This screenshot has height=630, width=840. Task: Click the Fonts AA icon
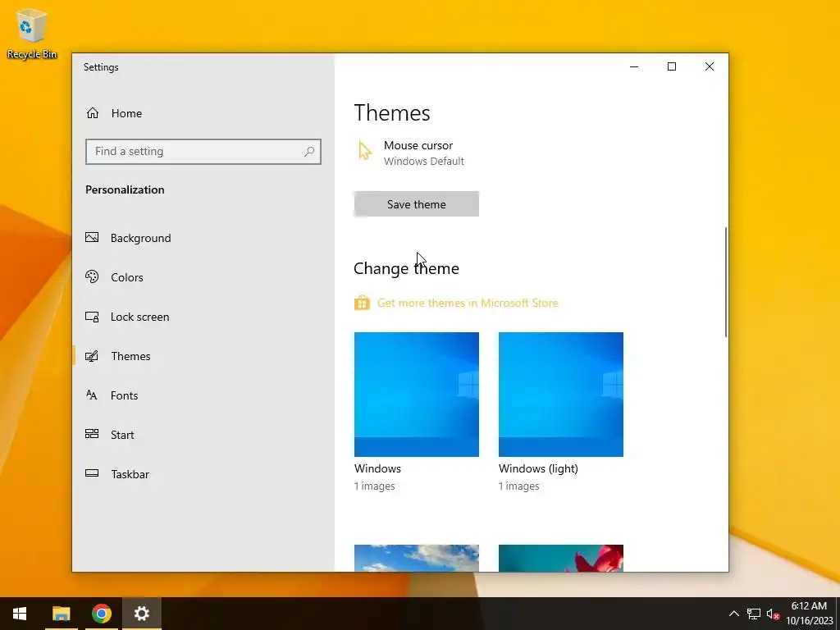tap(92, 395)
